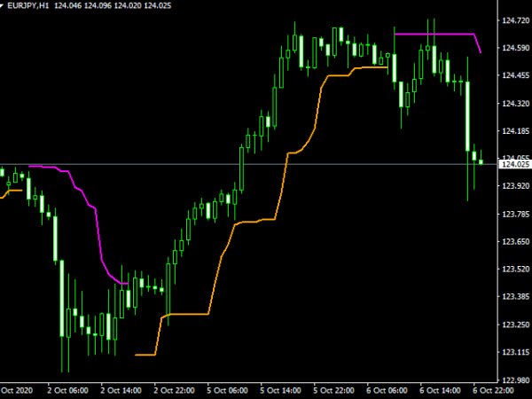The image size is (532, 399).
Task: Click the 6 Oct 14:00 time label
Action: click(x=439, y=390)
